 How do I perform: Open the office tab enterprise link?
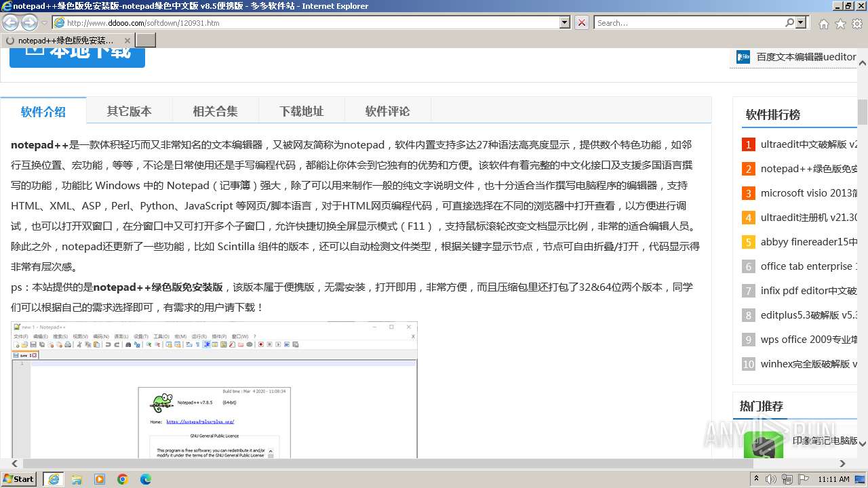(809, 266)
